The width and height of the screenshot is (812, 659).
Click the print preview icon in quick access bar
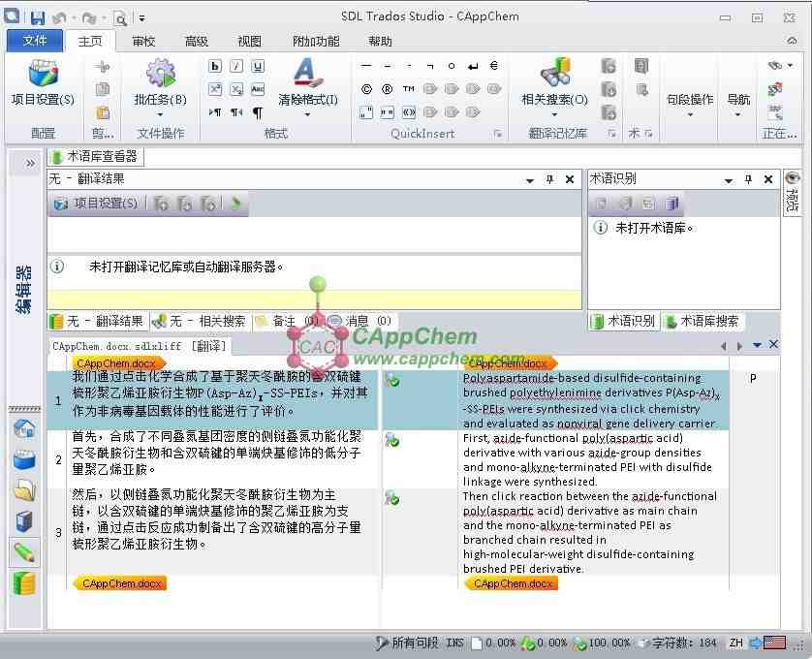pos(120,19)
